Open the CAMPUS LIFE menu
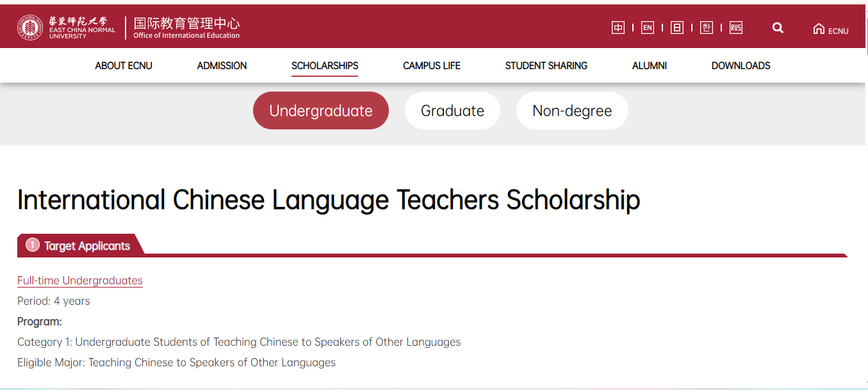 (x=431, y=65)
